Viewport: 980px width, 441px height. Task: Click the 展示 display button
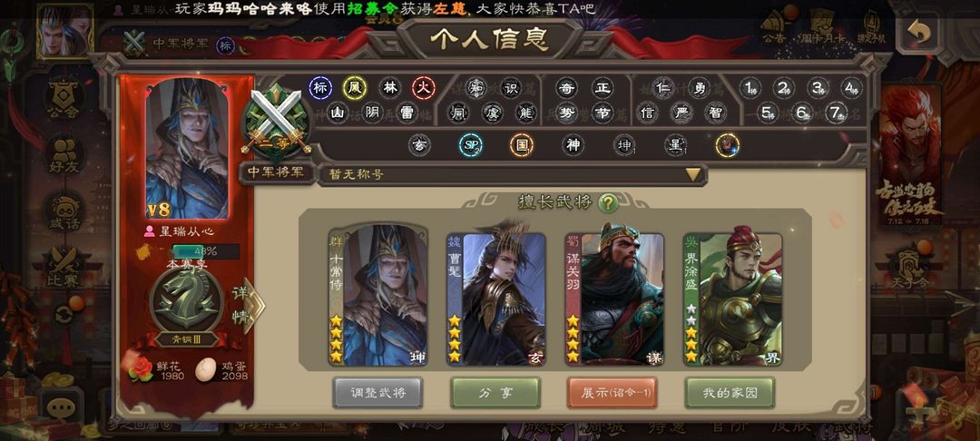pyautogui.click(x=612, y=393)
